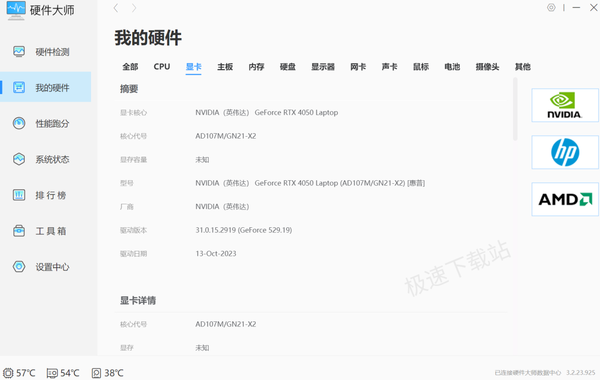Click the driver date 13-Oct-2023
The width and height of the screenshot is (600, 380).
point(216,254)
